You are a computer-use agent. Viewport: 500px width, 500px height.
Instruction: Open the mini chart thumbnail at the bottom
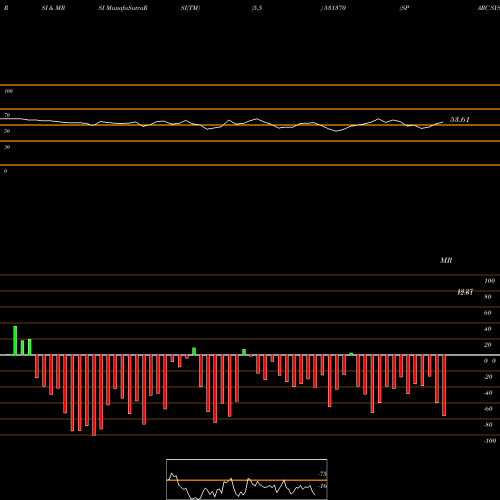click(x=247, y=479)
